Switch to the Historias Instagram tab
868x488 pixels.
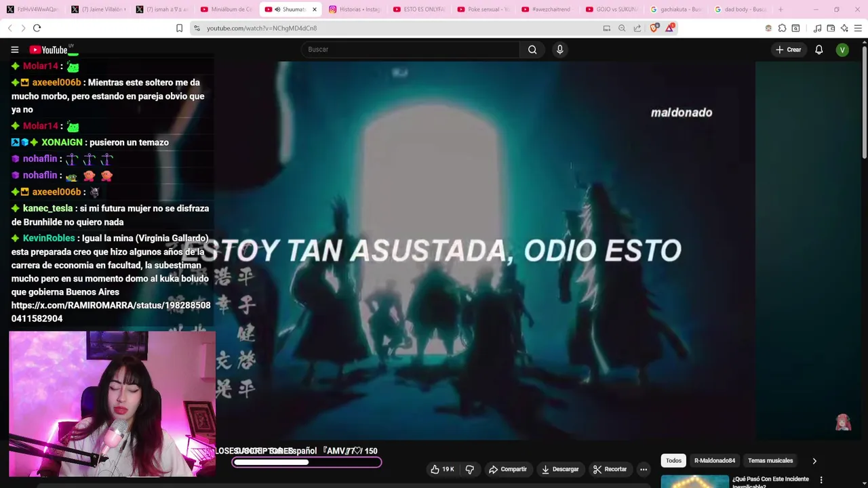(355, 9)
